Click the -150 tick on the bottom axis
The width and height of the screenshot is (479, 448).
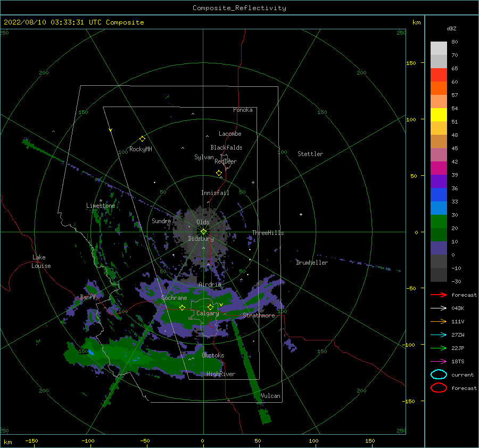31,441
